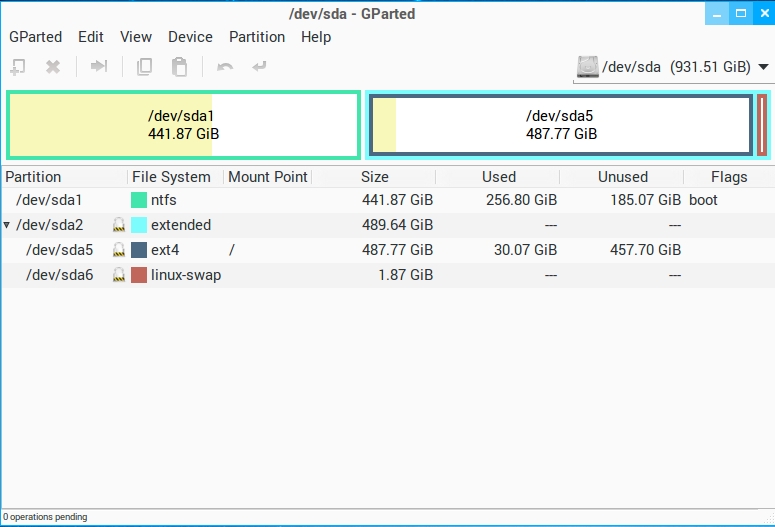Viewport: 775px width, 527px height.
Task: Click the ntfs color swatch for /dev/sda1
Action: (x=139, y=200)
